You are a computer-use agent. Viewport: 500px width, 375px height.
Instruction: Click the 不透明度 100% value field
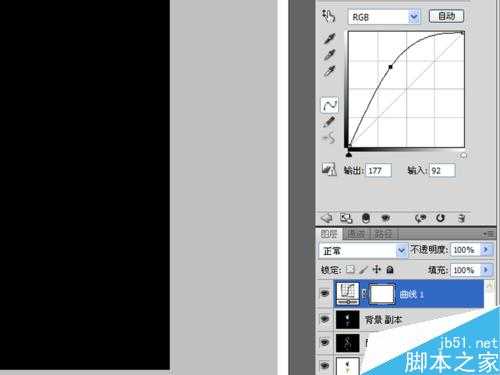click(x=465, y=250)
